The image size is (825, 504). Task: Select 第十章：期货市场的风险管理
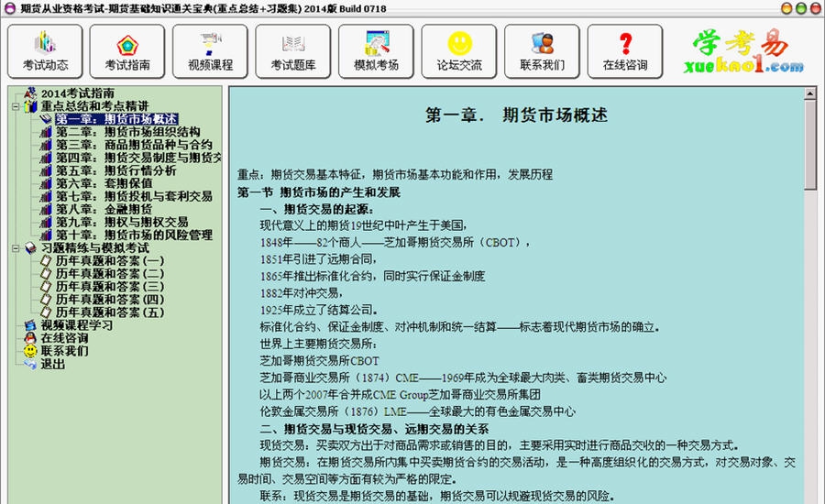(134, 236)
